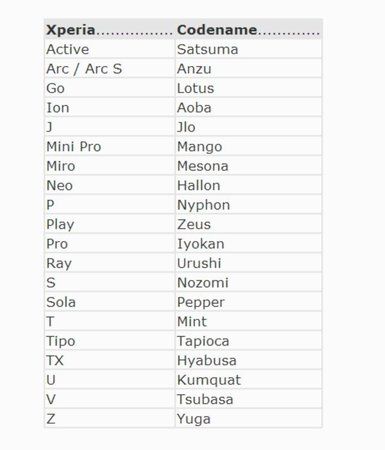This screenshot has width=385, height=450.
Task: Click the Arc / Arc S cell
Action: (x=110, y=69)
